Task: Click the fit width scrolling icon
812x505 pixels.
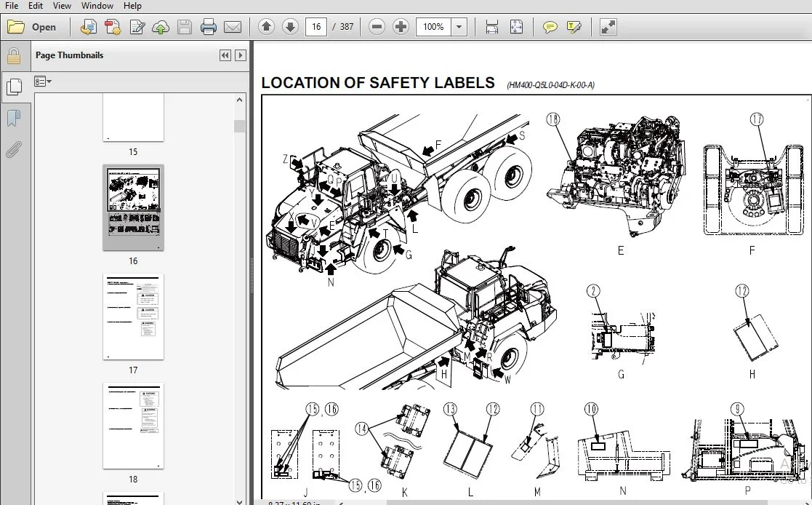Action: tap(492, 27)
